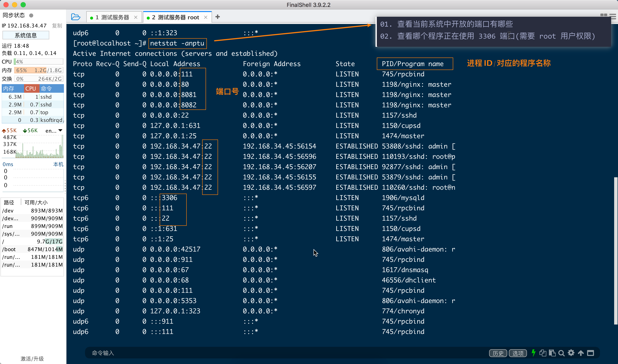
Task: Add a new tab with plus button
Action: click(218, 17)
